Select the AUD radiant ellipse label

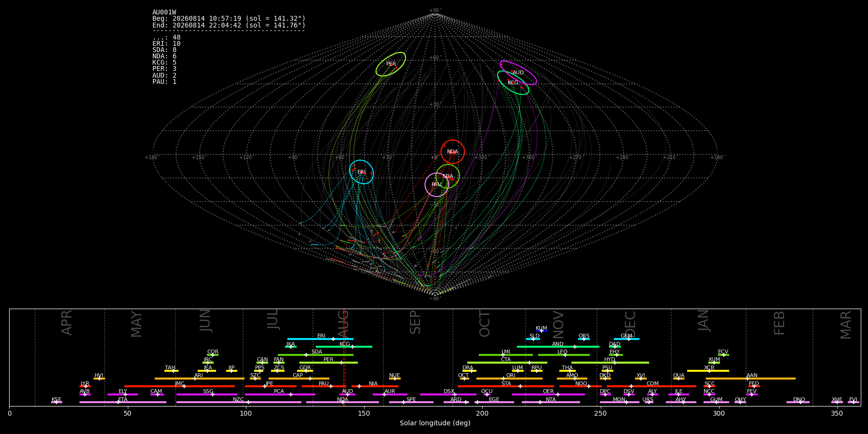pyautogui.click(x=518, y=73)
